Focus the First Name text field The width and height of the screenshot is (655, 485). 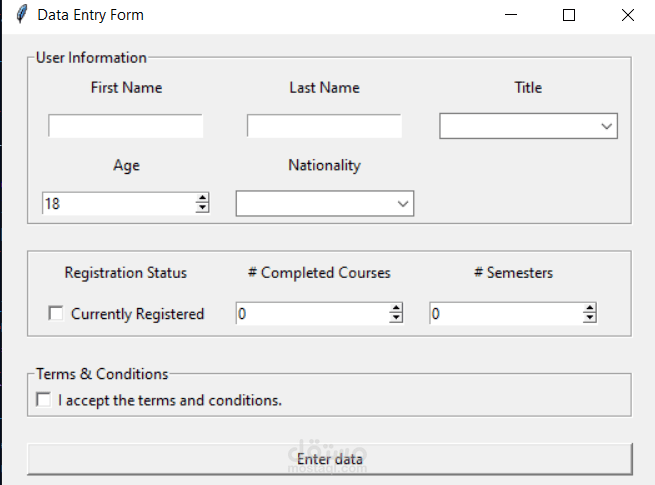pos(125,126)
